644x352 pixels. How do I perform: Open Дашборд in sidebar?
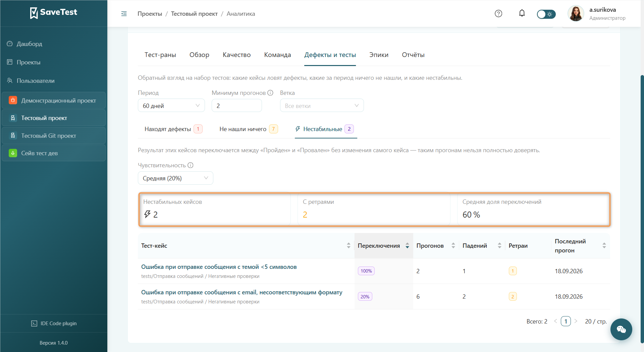coord(30,44)
